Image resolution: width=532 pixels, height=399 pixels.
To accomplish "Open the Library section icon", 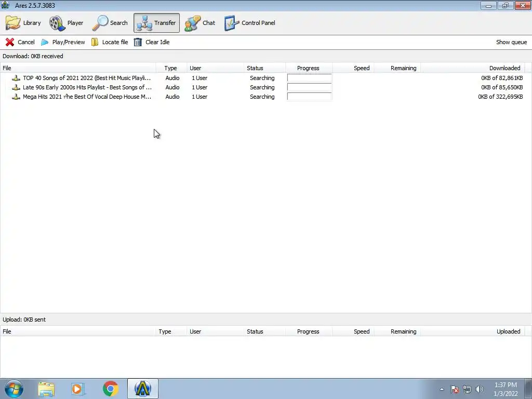I will (13, 23).
